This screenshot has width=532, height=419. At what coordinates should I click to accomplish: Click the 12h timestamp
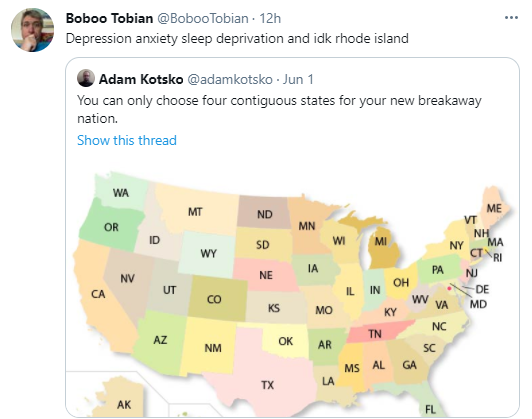(270, 18)
